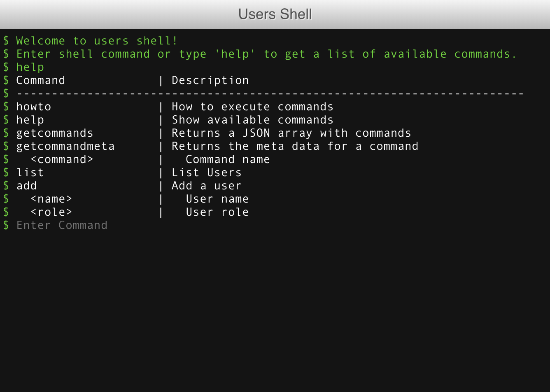
Task: Click the 'add' command name
Action: tap(27, 186)
